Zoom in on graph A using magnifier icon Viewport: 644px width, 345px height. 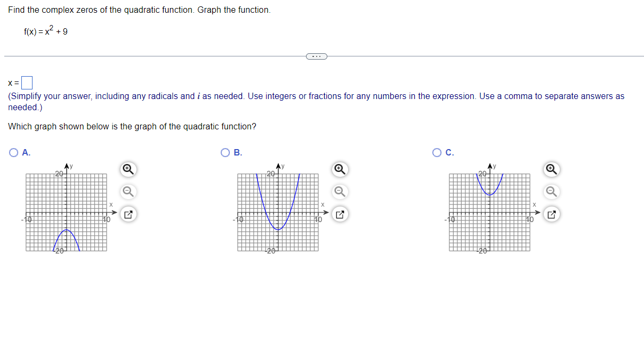pos(127,169)
